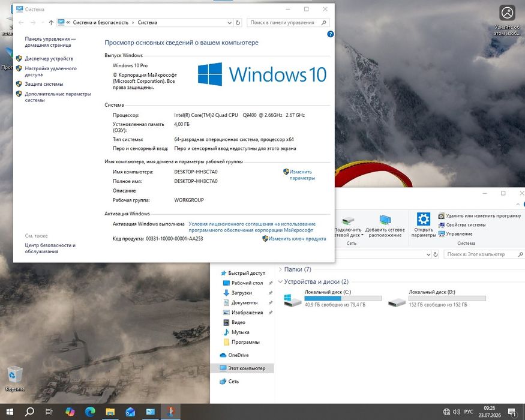This screenshot has width=525, height=420.
Task: Open the Copilot icon on taskbar
Action: [70, 412]
